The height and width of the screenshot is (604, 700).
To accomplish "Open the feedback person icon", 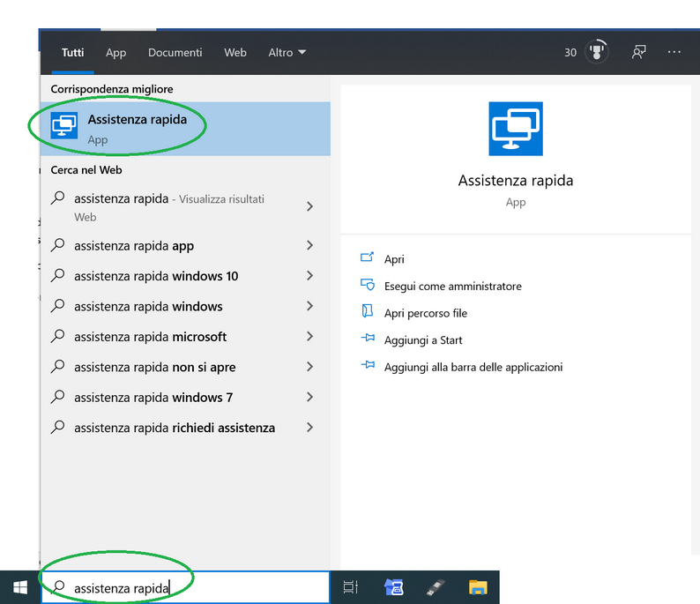I will click(639, 52).
